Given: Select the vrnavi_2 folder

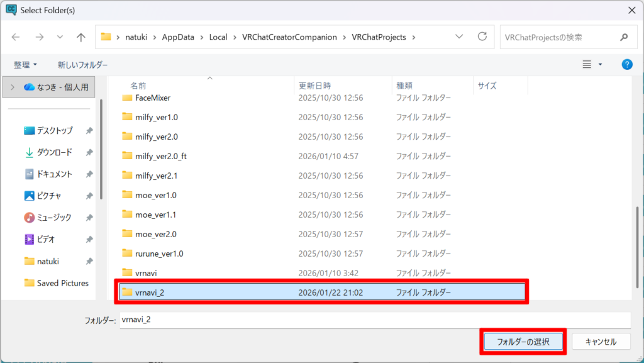Looking at the screenshot, I should pyautogui.click(x=149, y=292).
